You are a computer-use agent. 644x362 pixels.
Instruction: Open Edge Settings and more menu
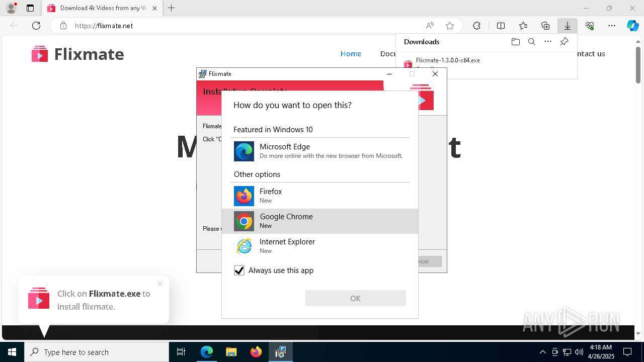pyautogui.click(x=612, y=26)
